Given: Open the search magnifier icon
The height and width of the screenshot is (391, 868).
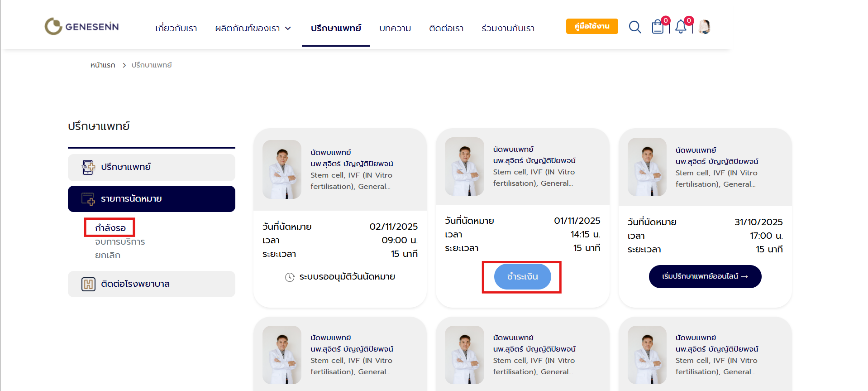Looking at the screenshot, I should tap(634, 27).
